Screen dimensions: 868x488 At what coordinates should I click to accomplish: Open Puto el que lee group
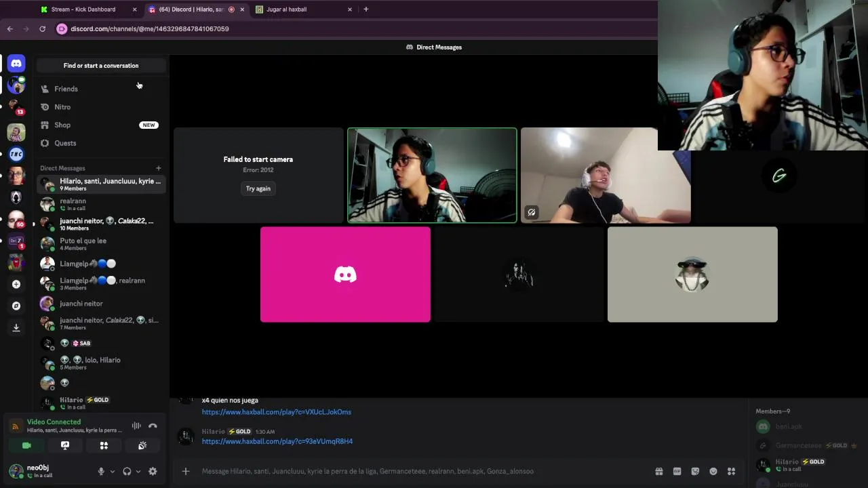click(100, 244)
